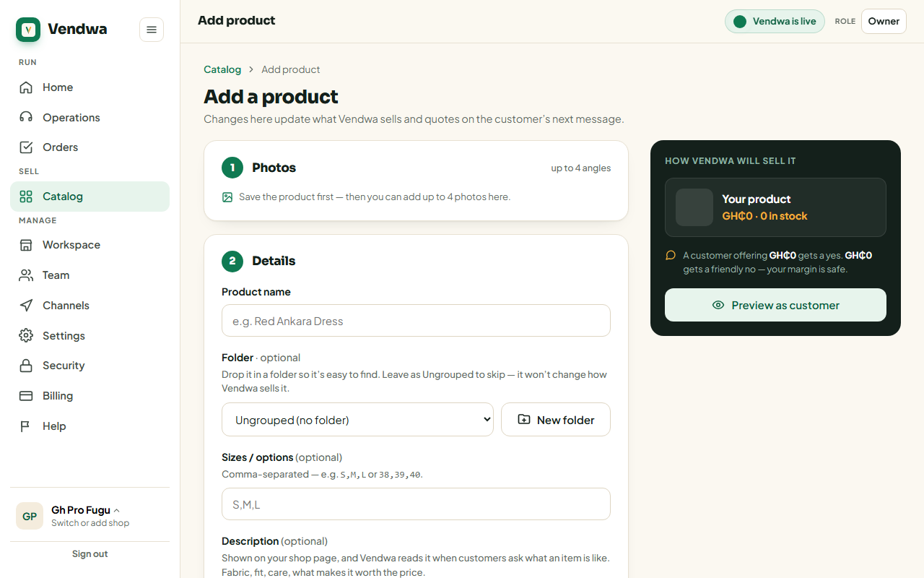Open Settings in the sidebar
Image resolution: width=924 pixels, height=578 pixels.
pos(90,336)
